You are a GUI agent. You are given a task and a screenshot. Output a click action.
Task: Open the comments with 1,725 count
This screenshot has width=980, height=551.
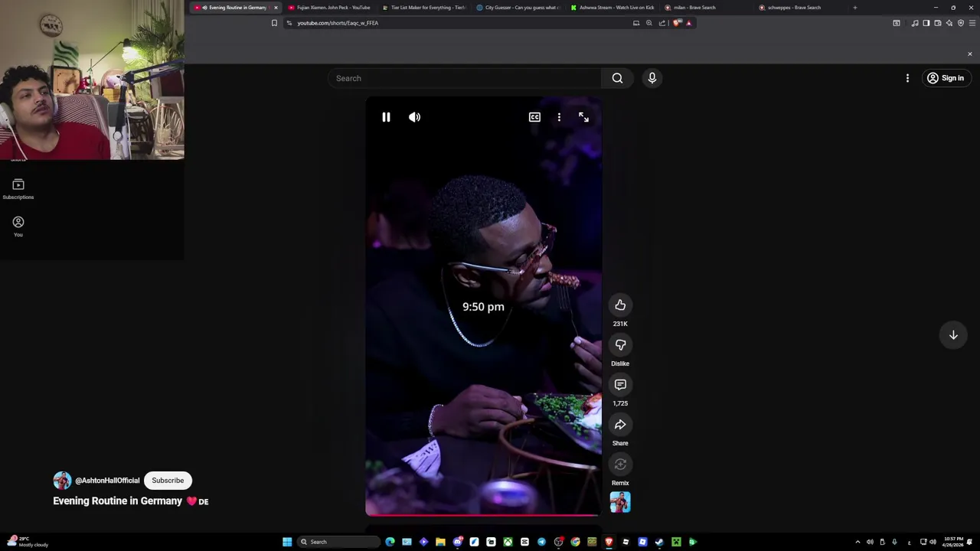[x=620, y=385]
